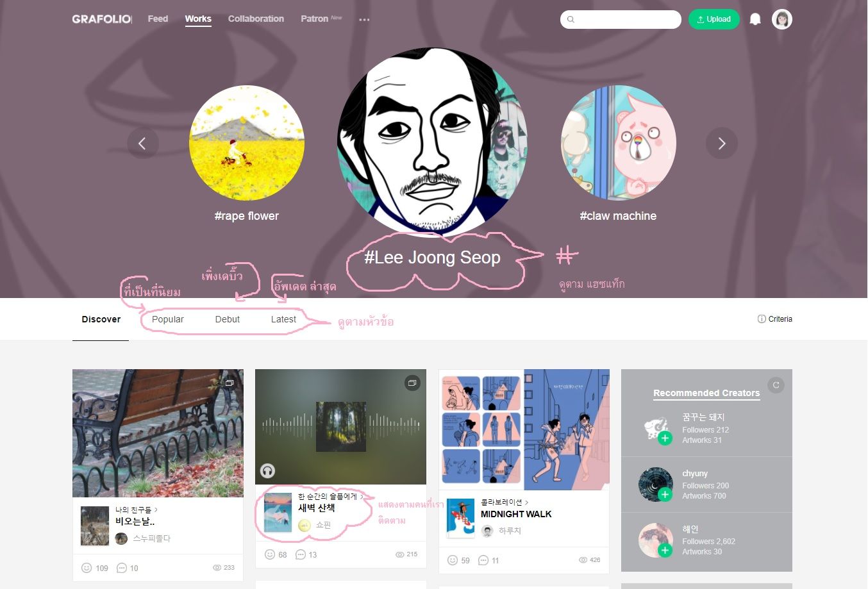Click the GRAFOLIO logo
Viewport: 868px width, 589px height.
point(101,19)
